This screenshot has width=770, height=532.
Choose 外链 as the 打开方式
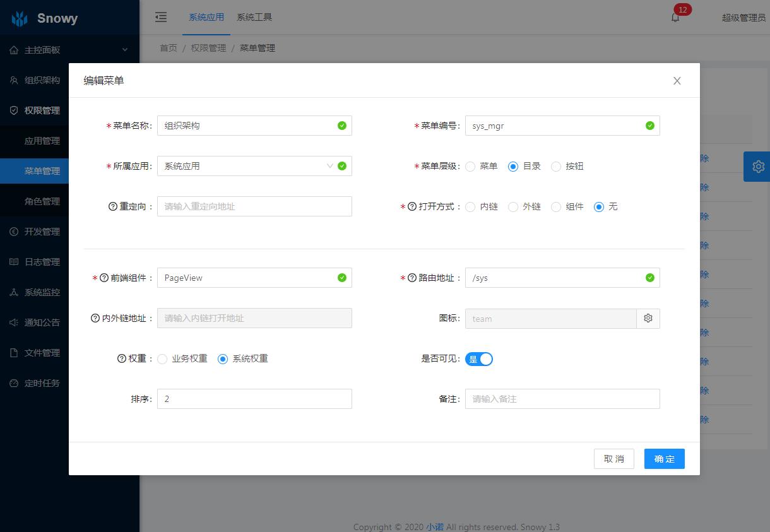[512, 206]
